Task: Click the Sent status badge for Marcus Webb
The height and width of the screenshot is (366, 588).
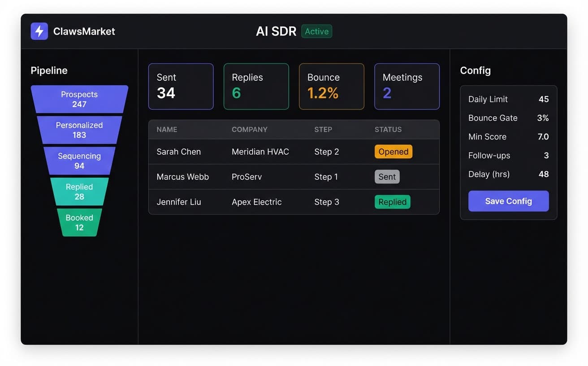Action: [x=387, y=177]
